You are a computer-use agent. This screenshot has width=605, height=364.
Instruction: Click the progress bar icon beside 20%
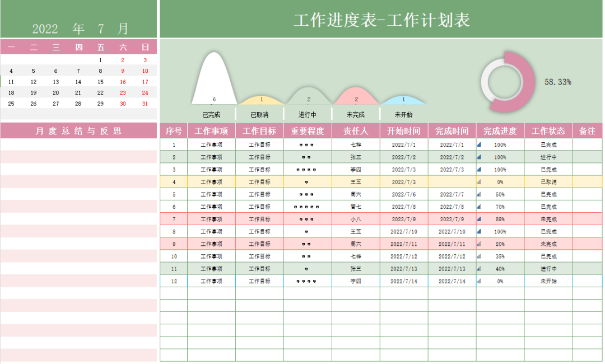479,244
